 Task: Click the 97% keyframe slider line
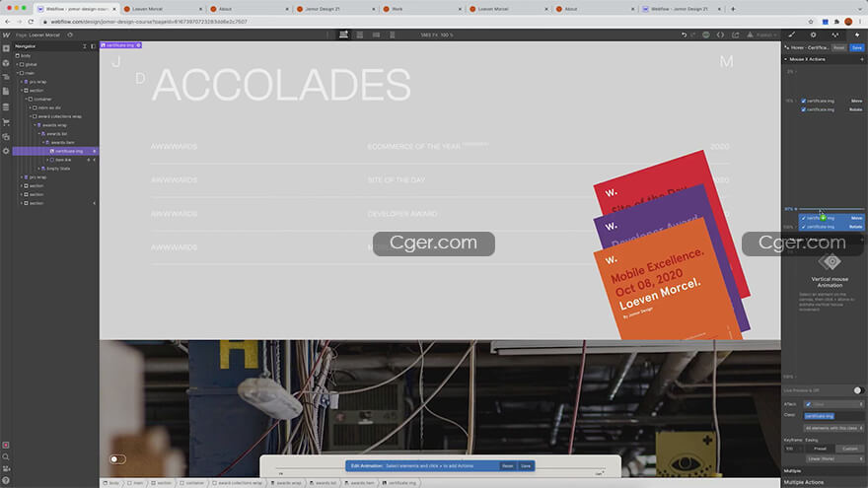[831, 209]
